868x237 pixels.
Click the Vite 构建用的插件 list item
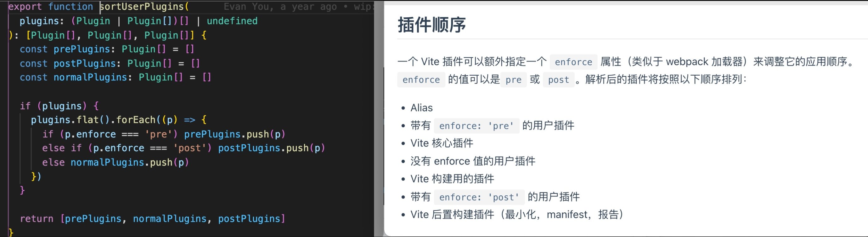[x=452, y=179]
